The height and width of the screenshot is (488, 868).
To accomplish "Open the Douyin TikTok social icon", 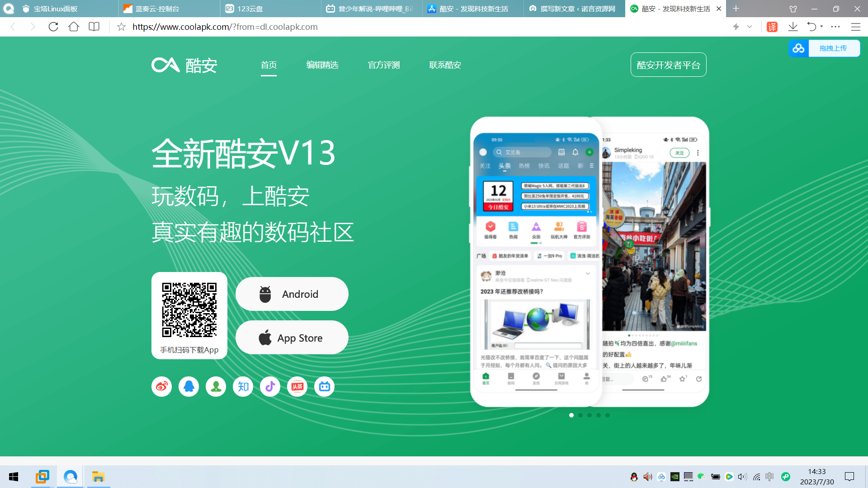I will click(x=270, y=386).
